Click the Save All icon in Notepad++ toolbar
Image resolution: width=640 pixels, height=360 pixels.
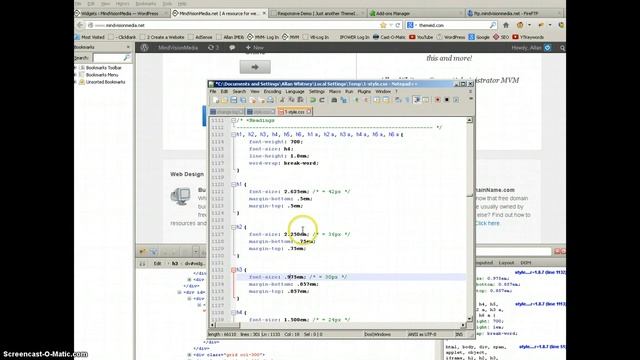pyautogui.click(x=243, y=100)
